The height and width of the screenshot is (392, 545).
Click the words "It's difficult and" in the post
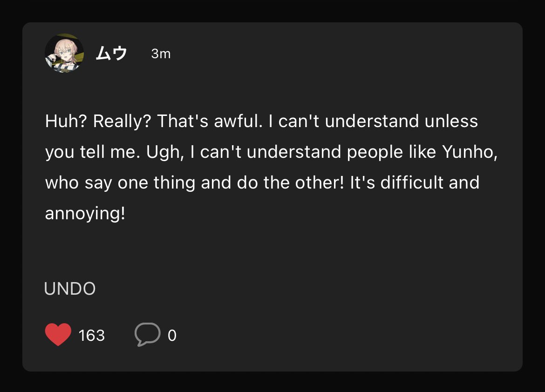point(415,183)
